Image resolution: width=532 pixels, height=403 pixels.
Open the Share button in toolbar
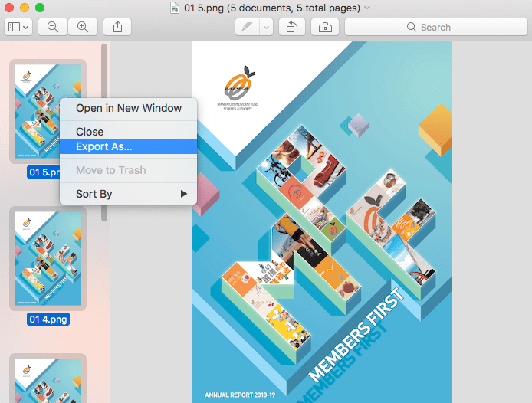[x=117, y=27]
